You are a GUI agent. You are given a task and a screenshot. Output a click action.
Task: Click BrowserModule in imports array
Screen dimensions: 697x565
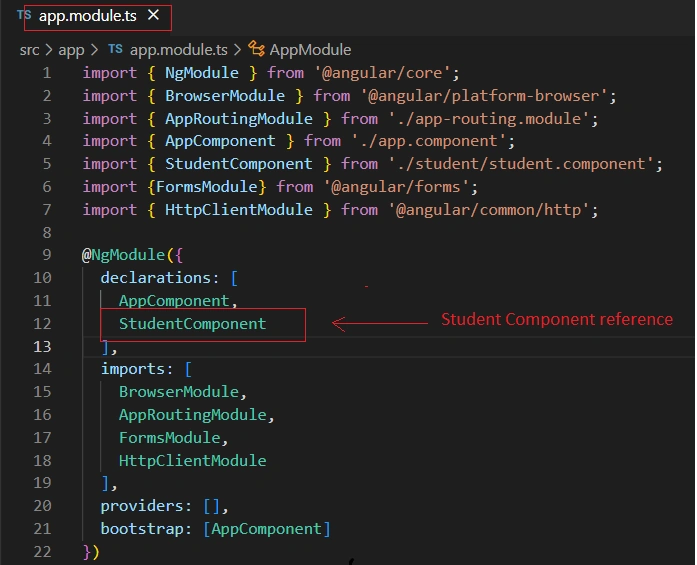click(x=179, y=392)
